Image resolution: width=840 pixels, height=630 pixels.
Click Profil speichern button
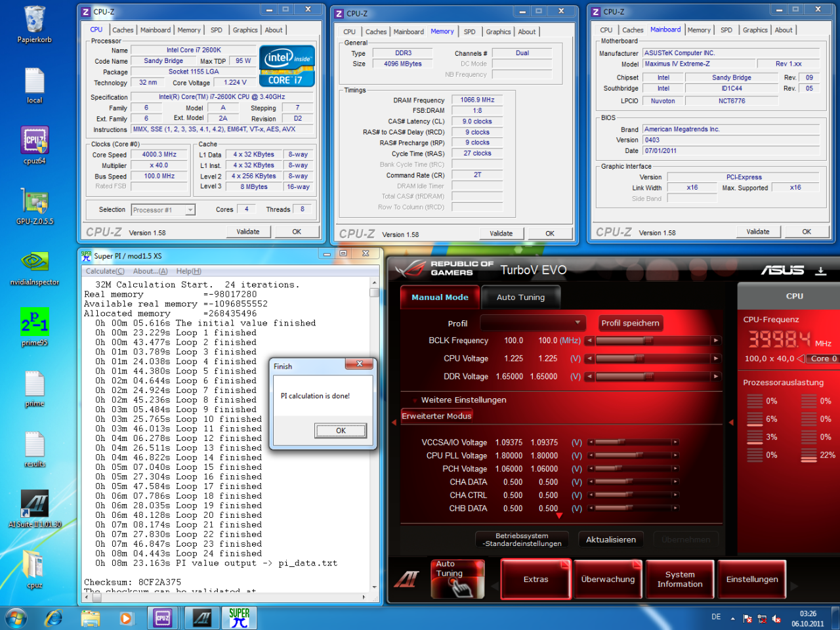(x=631, y=323)
